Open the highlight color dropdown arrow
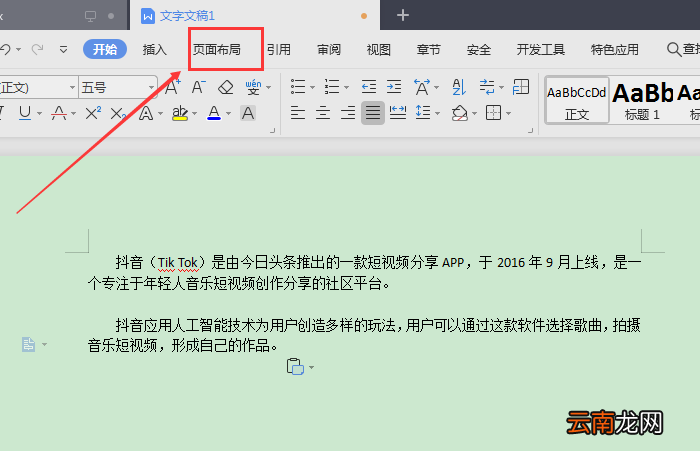This screenshot has width=700, height=451. pyautogui.click(x=194, y=113)
